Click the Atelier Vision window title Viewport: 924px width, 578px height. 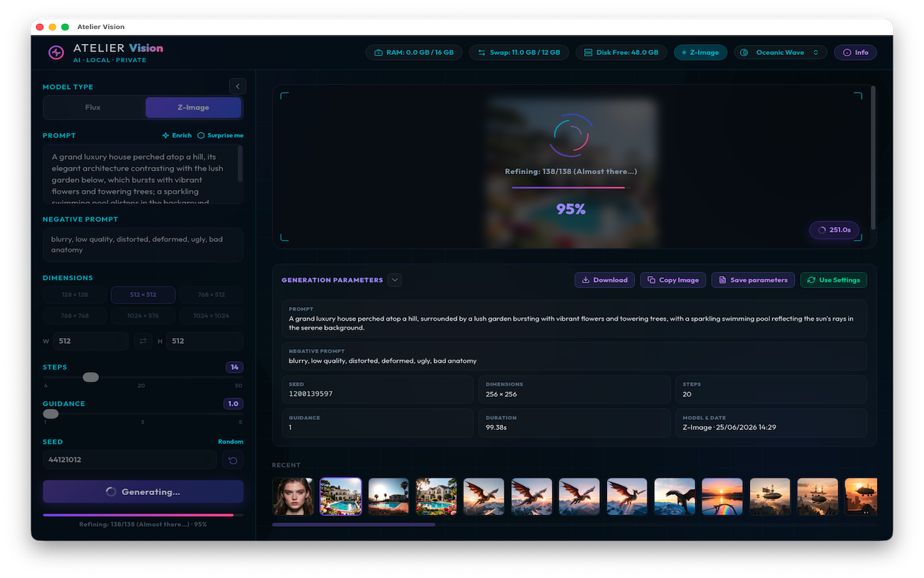coord(101,27)
